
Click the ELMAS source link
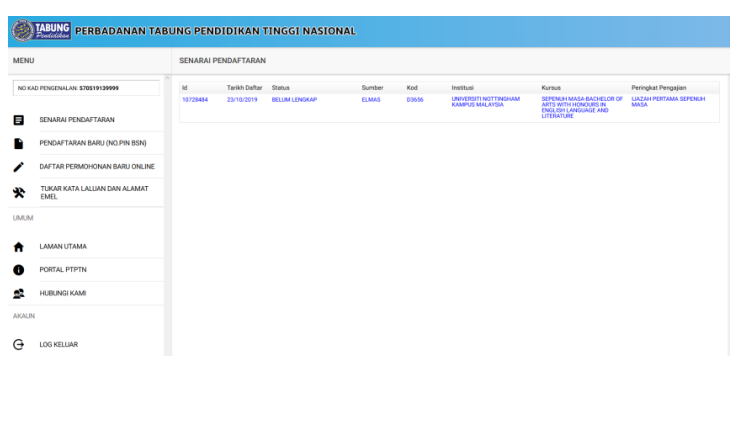click(371, 100)
